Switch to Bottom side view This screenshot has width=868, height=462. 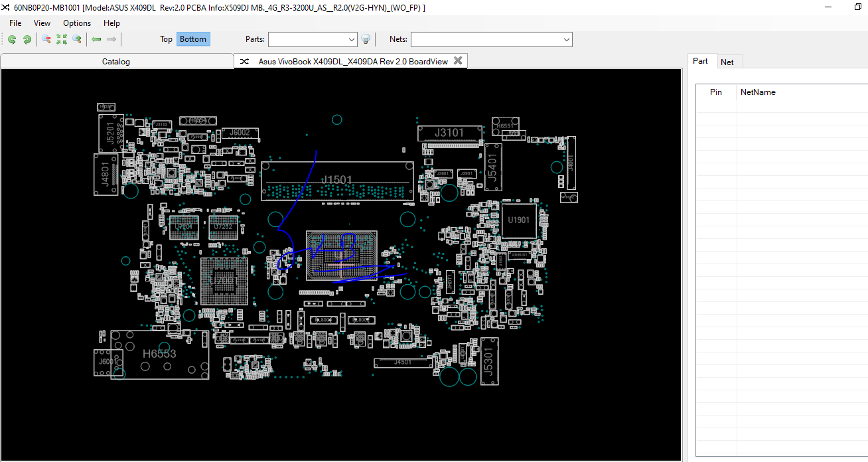coord(193,39)
